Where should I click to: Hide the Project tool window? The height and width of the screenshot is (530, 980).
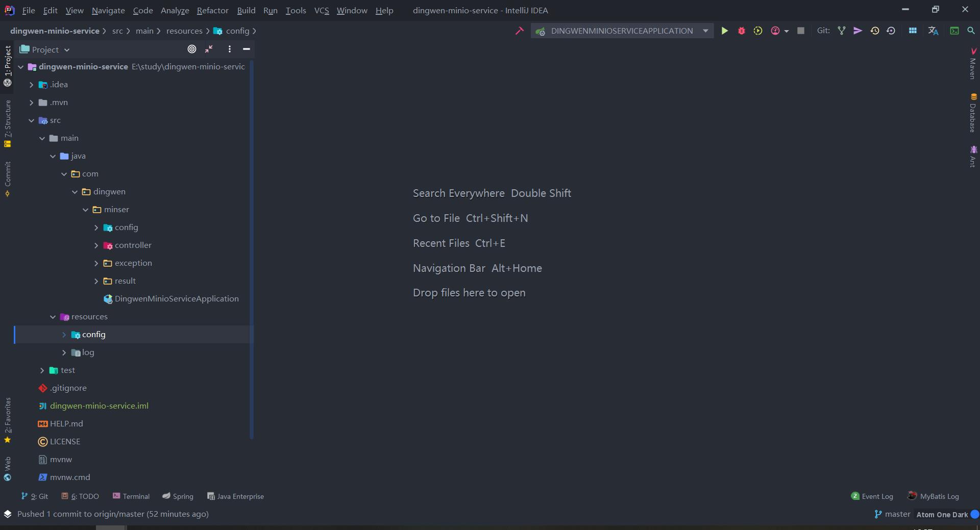coord(246,49)
